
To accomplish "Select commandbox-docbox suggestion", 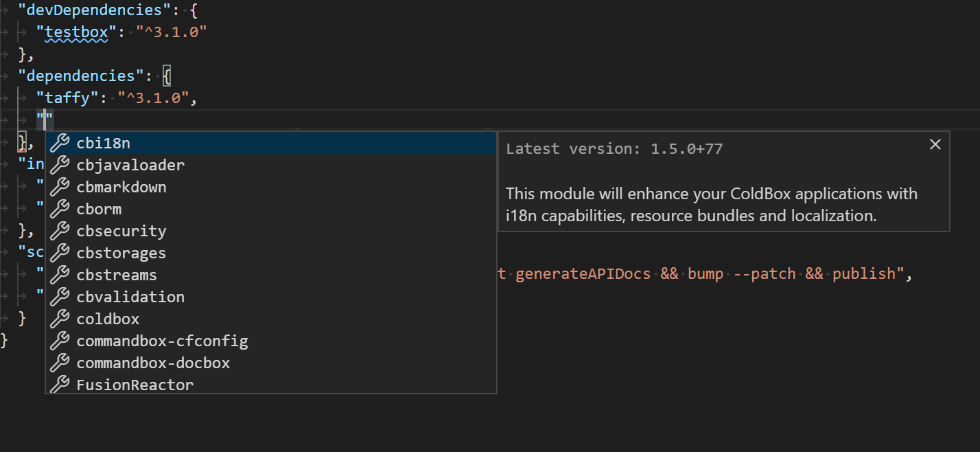I will pyautogui.click(x=271, y=363).
